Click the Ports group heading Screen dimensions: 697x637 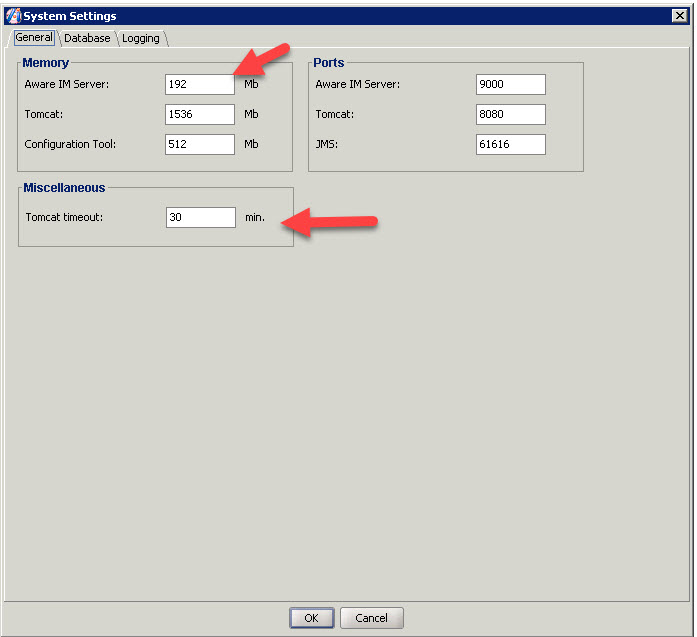[x=328, y=63]
